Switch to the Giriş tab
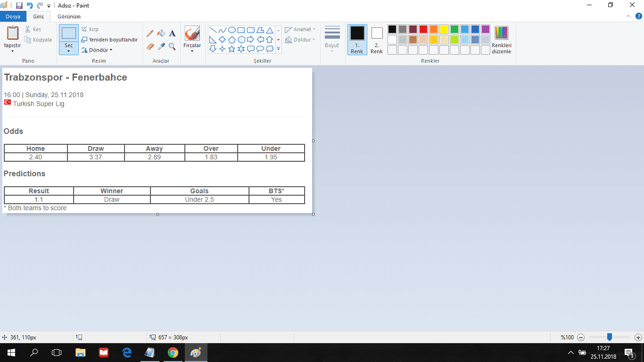This screenshot has height=362, width=644. (x=39, y=16)
